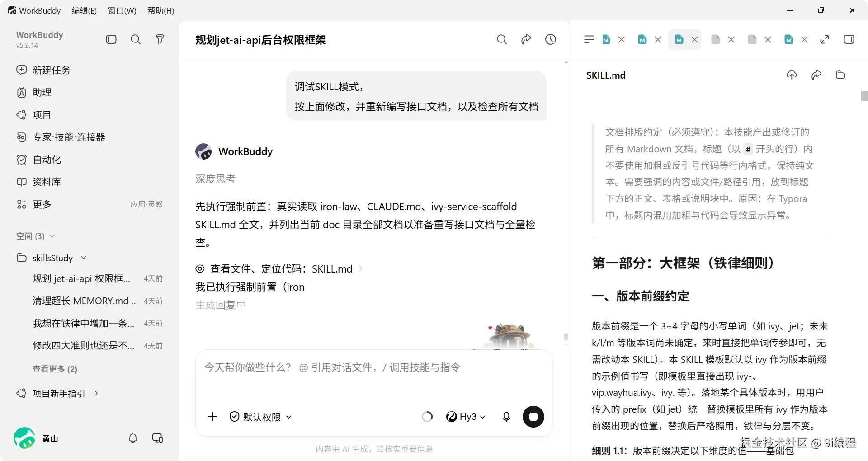Open the Hy3 model selector dropdown
This screenshot has width=868, height=461.
(x=466, y=417)
